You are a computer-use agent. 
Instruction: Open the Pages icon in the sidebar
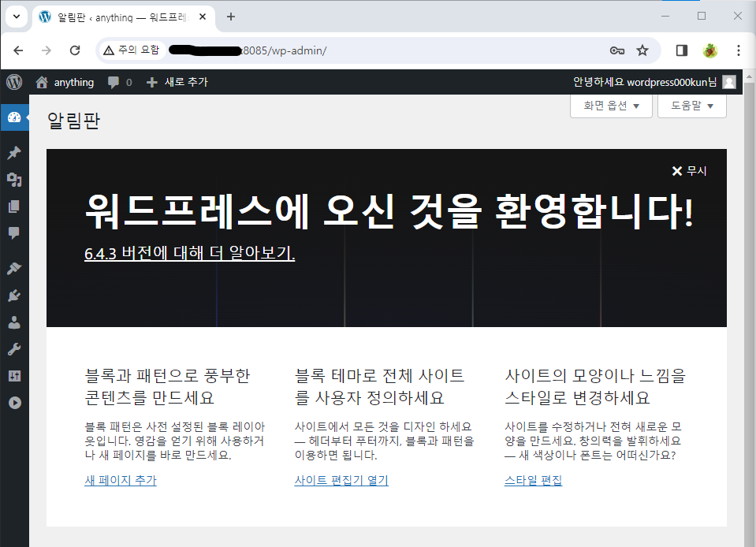point(14,207)
